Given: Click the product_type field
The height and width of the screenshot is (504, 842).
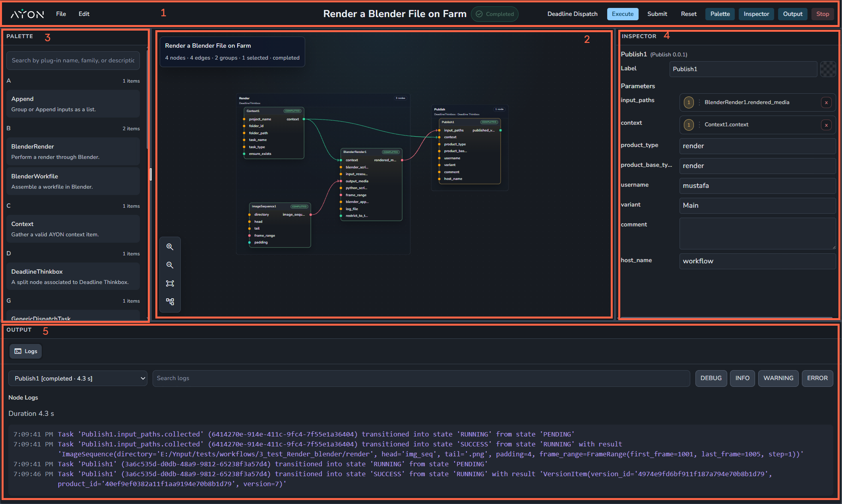Looking at the screenshot, I should point(757,146).
